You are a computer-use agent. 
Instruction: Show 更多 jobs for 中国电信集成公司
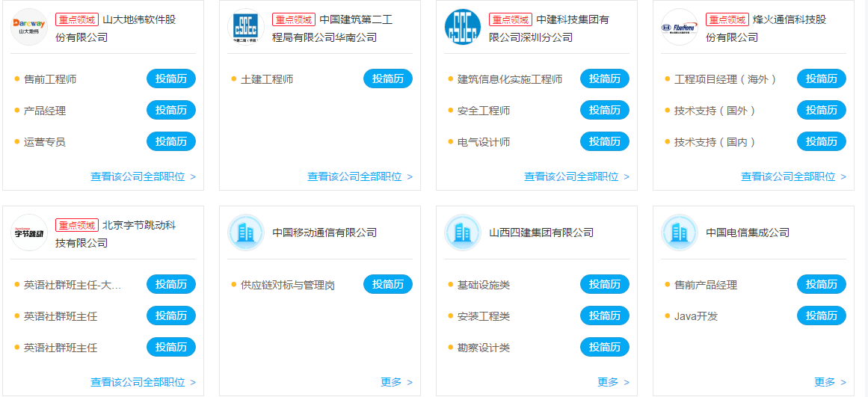830,382
